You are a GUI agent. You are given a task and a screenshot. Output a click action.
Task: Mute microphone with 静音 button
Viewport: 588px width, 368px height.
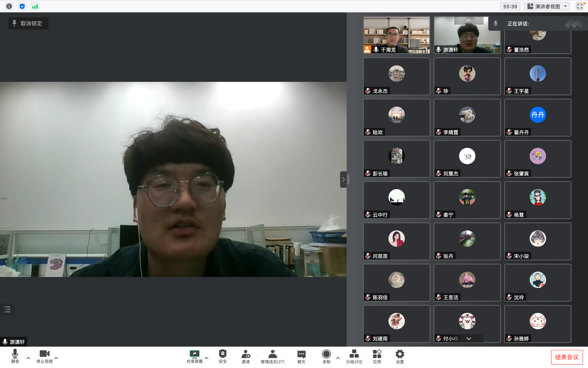pos(15,356)
